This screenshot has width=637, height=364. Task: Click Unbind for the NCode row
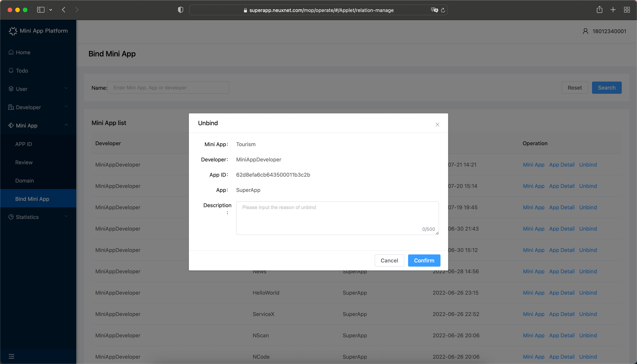pyautogui.click(x=588, y=357)
